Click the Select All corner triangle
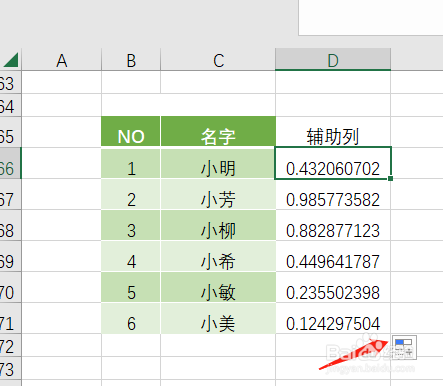 tap(11, 60)
